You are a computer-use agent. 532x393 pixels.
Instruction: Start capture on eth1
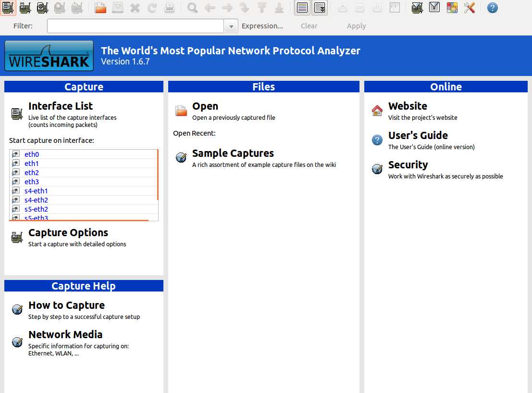click(32, 164)
